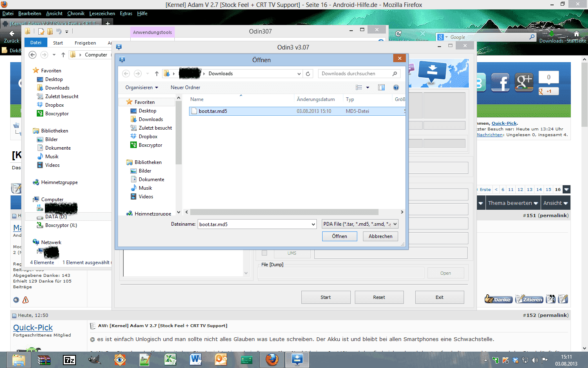Click the Zitieren button on post 151

pos(529,299)
